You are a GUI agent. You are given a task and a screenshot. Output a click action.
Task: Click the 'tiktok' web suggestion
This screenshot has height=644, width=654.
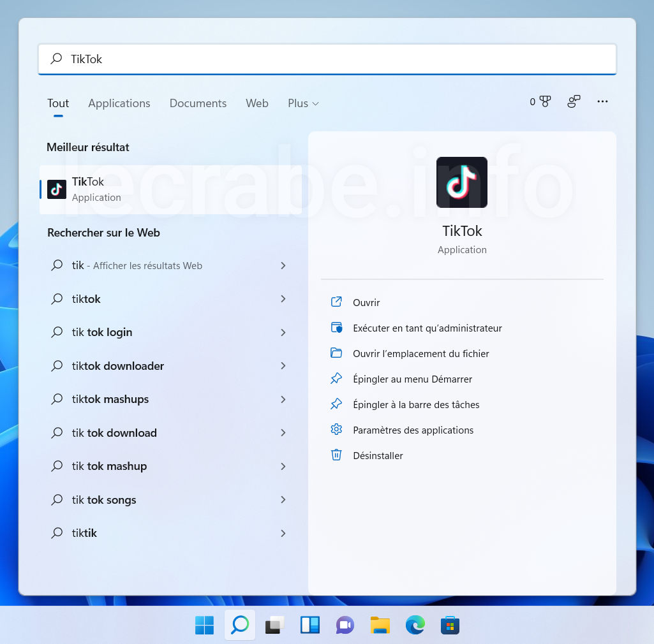click(x=169, y=299)
